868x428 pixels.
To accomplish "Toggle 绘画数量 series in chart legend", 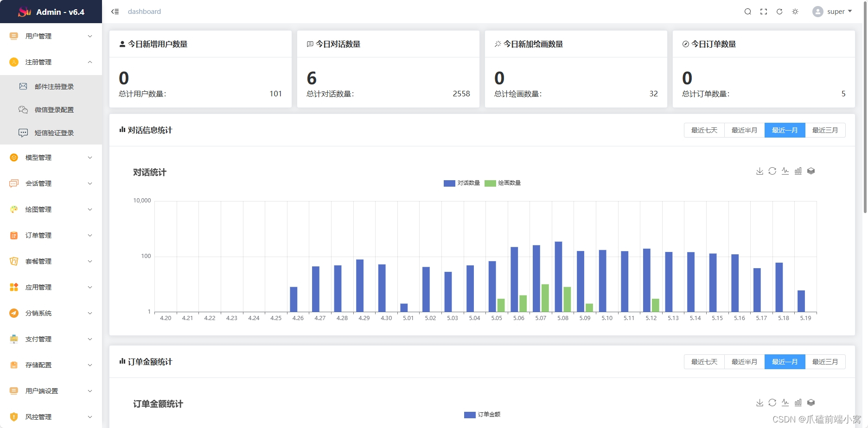I will tap(503, 183).
